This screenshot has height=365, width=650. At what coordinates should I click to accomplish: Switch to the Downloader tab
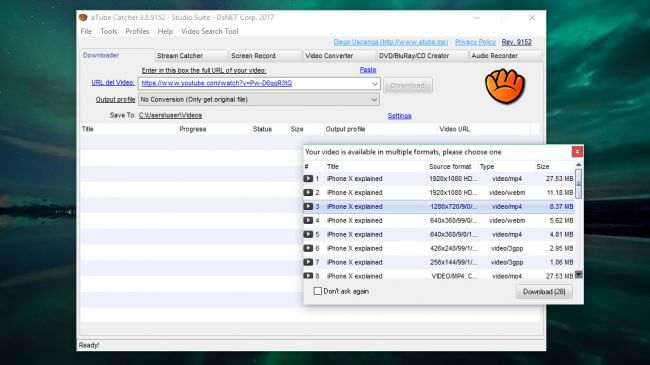pyautogui.click(x=116, y=55)
